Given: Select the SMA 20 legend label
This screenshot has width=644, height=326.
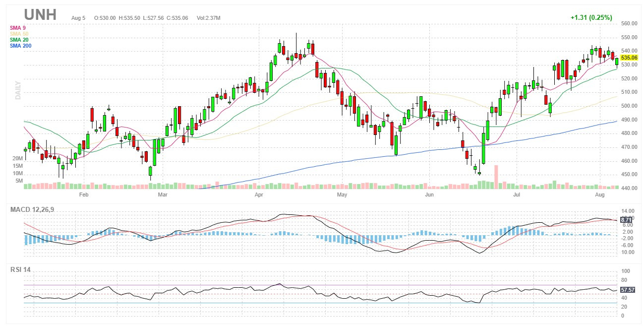Looking at the screenshot, I should 19,39.
